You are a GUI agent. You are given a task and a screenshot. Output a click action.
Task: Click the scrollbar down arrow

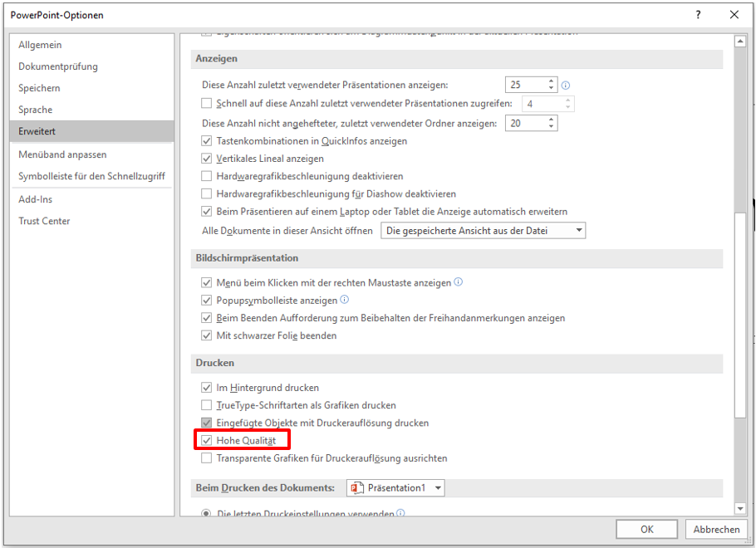(x=740, y=508)
